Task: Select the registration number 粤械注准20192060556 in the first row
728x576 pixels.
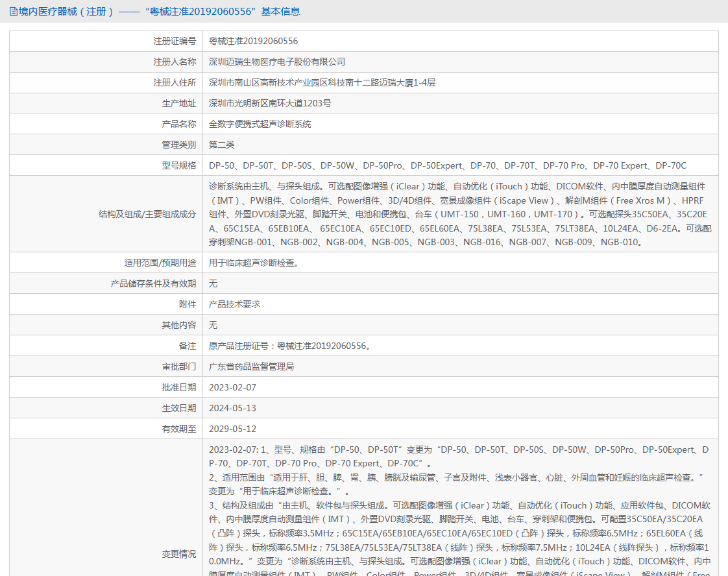Action: 253,42
